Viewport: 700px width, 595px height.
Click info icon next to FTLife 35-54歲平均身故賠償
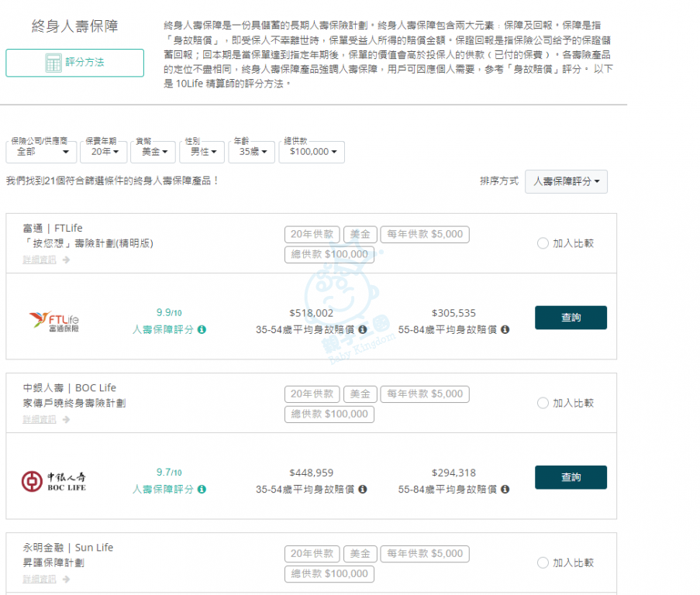pos(363,329)
